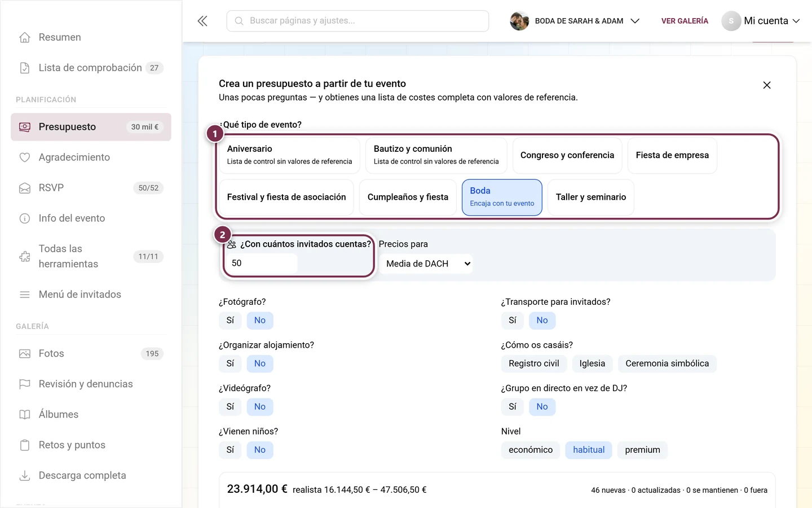Select Sí for ¿Organizar alojamiento?
Viewport: 812px width, 508px height.
230,364
